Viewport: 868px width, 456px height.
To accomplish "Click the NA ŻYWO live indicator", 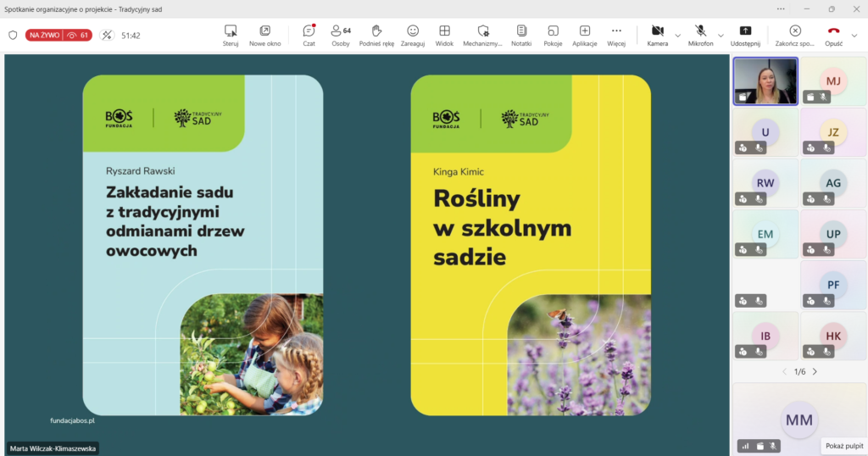I will (x=44, y=36).
